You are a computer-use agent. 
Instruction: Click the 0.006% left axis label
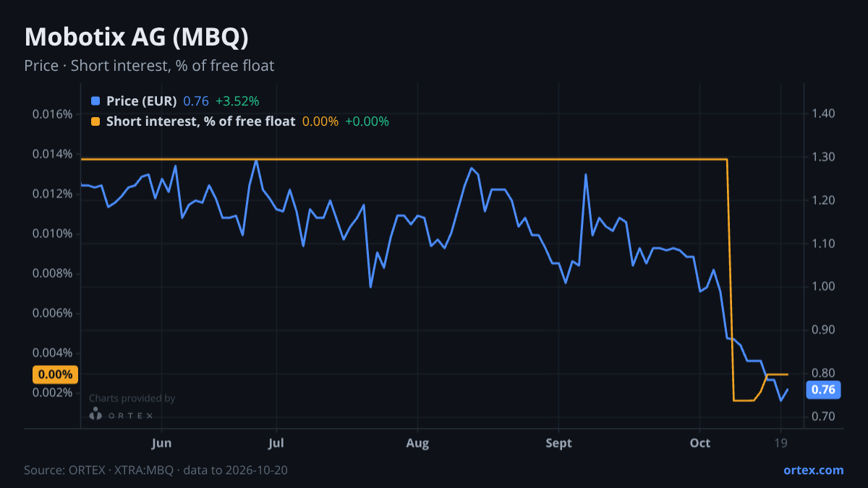point(53,313)
